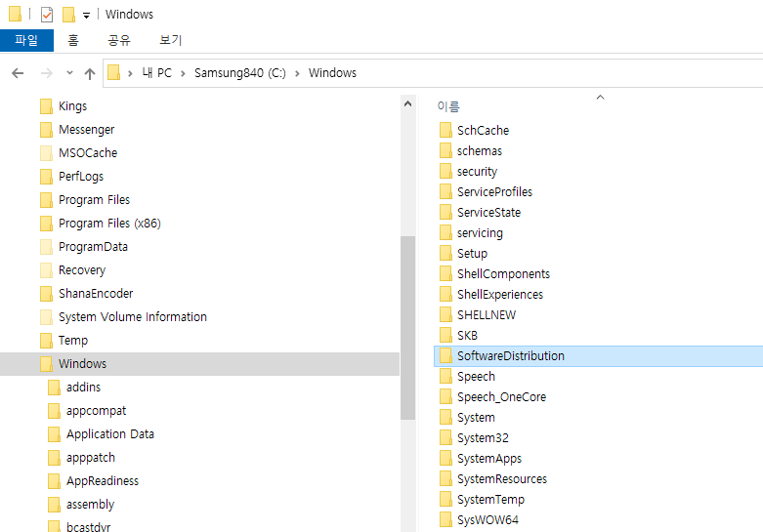
Task: Click the Speech_OneCore folder icon
Action: click(x=445, y=397)
